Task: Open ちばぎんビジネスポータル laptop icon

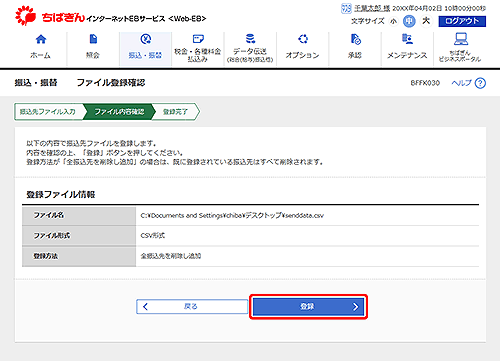Action: [x=461, y=39]
